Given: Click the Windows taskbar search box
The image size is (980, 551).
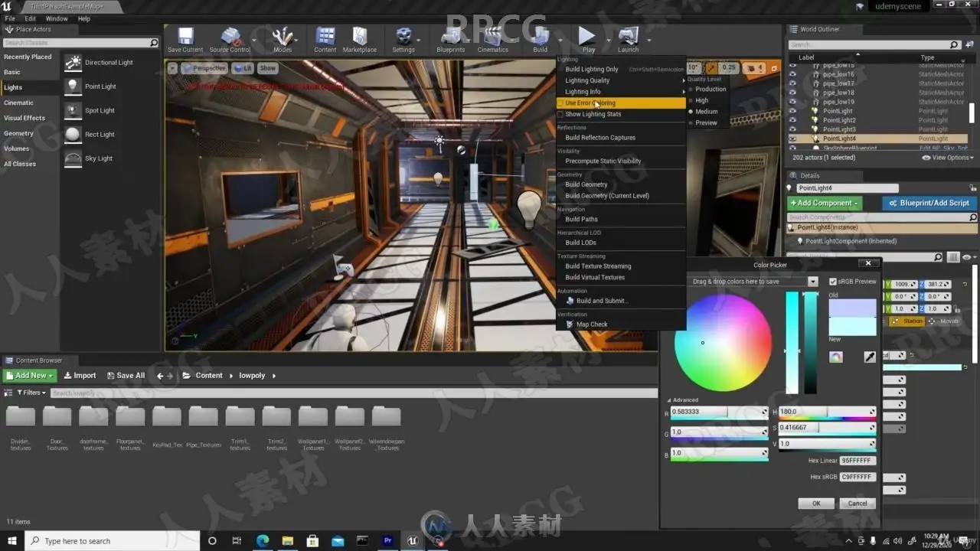Looking at the screenshot, I should coord(112,541).
